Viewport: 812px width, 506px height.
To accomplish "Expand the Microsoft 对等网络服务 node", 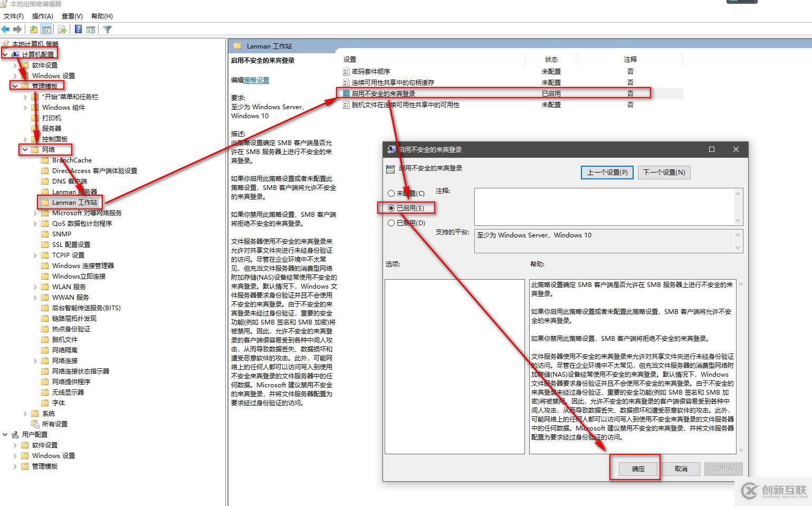I will point(35,213).
